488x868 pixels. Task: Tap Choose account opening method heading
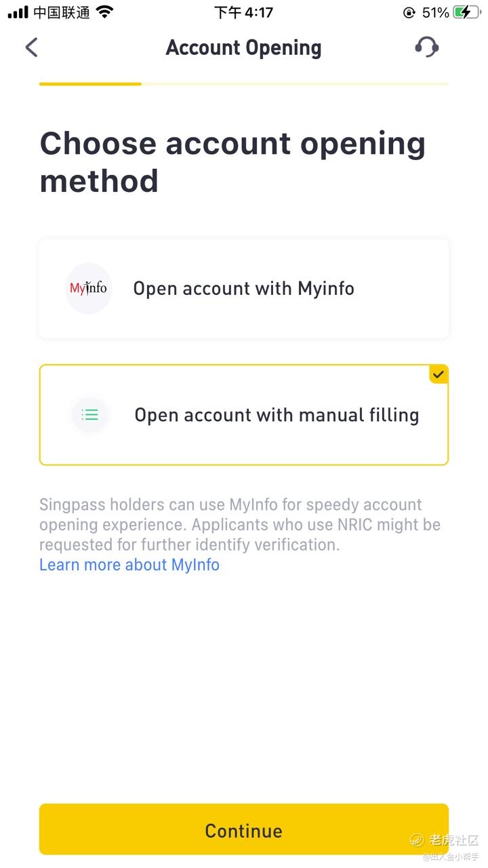[232, 162]
